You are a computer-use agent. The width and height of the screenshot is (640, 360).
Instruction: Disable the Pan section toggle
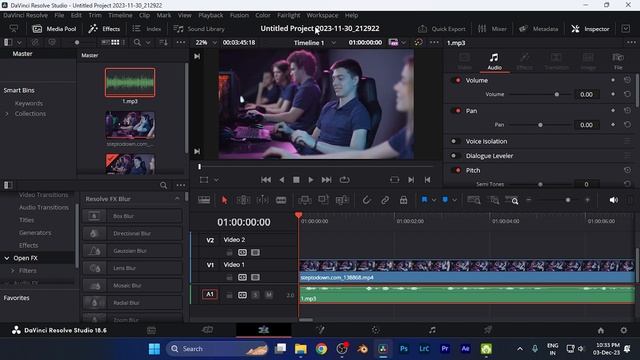click(457, 111)
